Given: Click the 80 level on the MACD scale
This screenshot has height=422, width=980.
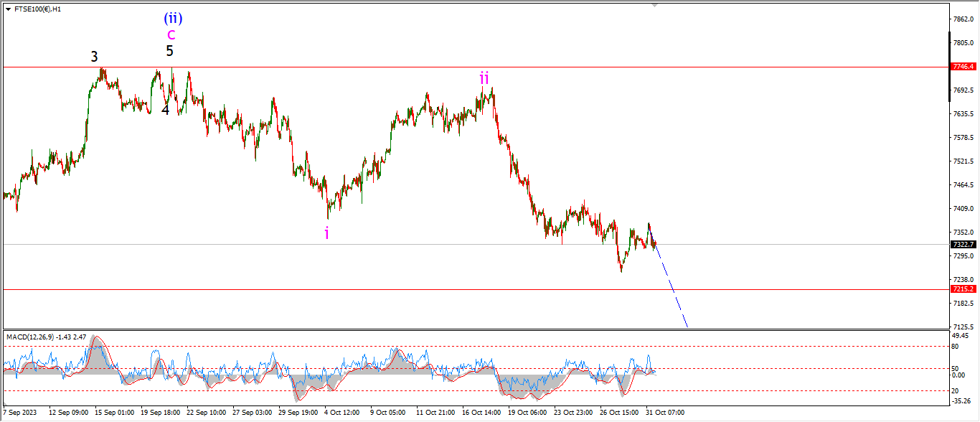Looking at the screenshot, I should pyautogui.click(x=955, y=346).
